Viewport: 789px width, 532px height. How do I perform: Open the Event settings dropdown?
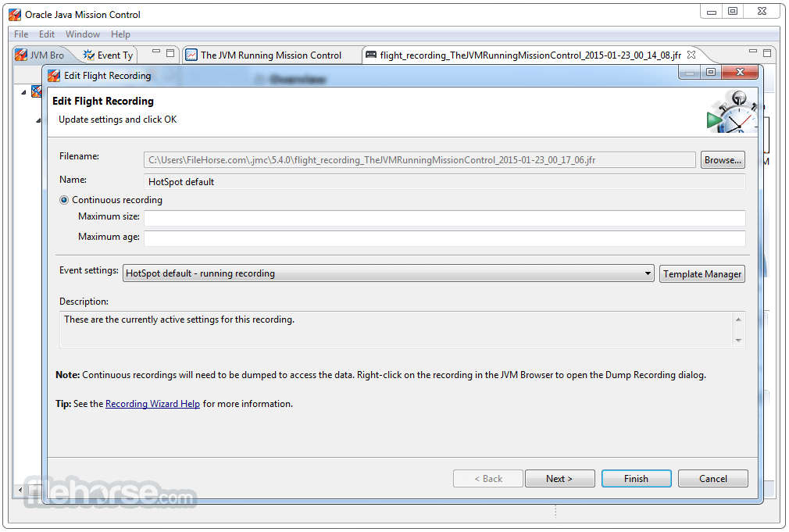coord(648,273)
